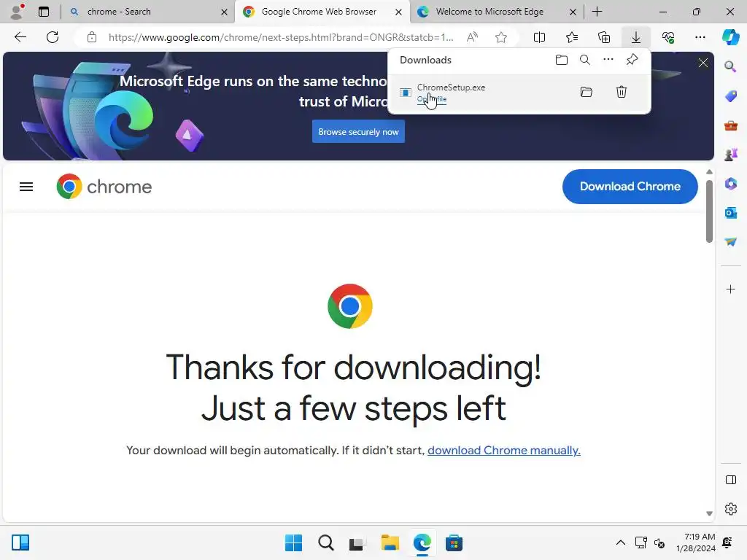The height and width of the screenshot is (560, 747).
Task: Dismiss the Microsoft Edge banner
Action: pyautogui.click(x=703, y=63)
